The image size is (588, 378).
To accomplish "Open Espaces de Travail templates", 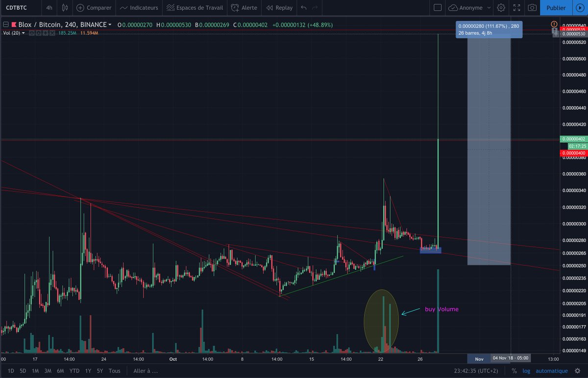I will tap(194, 8).
